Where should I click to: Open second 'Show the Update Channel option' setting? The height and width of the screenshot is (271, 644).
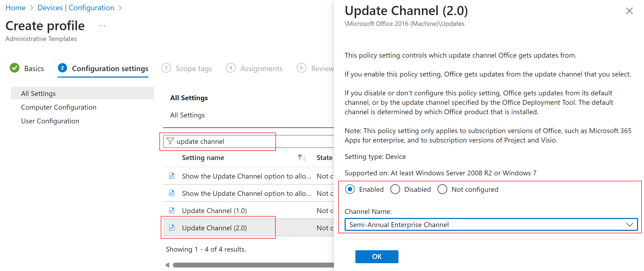point(246,193)
